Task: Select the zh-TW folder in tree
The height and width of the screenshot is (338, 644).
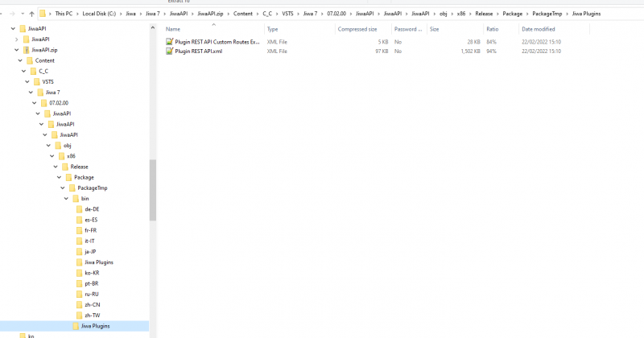Action: (93, 315)
